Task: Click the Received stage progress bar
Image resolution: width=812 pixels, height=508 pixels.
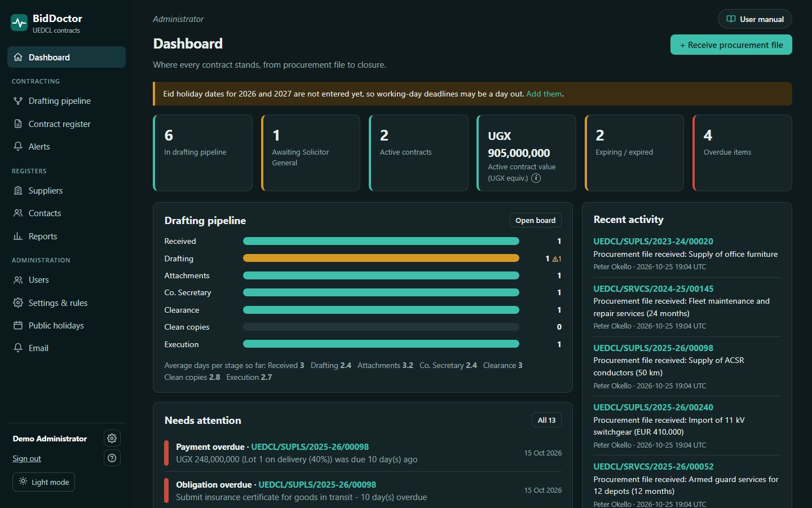Action: [381, 241]
